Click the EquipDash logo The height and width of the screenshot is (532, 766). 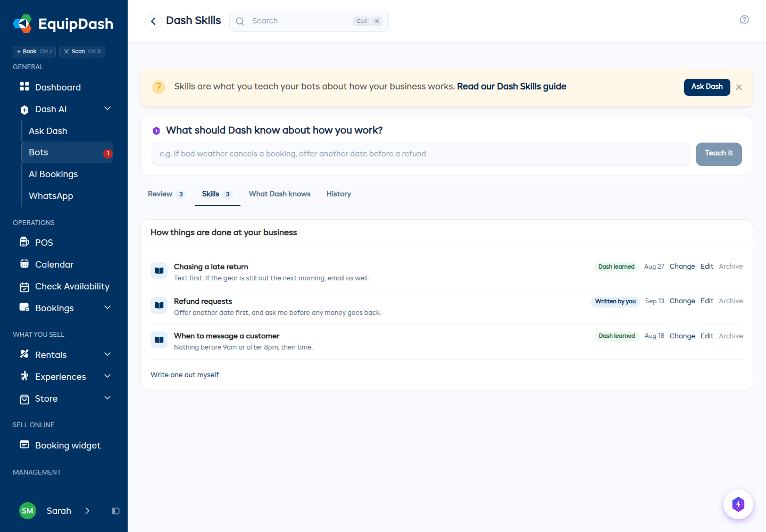tap(63, 23)
